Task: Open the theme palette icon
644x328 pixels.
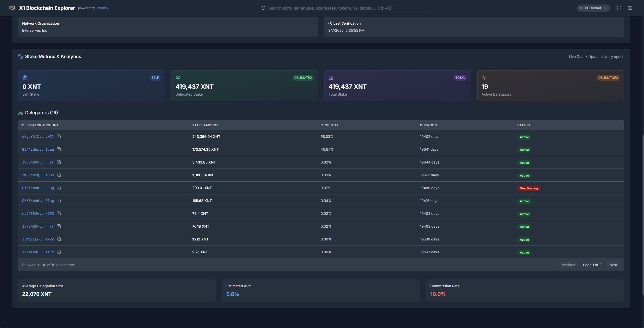Action: tap(619, 8)
